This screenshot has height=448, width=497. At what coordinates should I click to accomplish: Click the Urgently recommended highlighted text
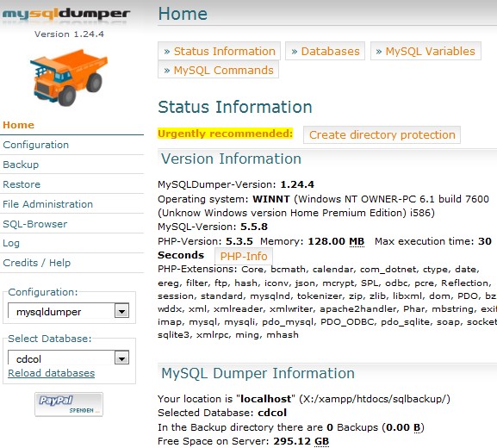pos(226,134)
